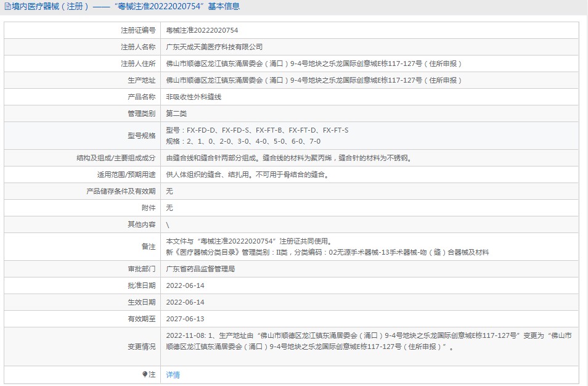Click the 适用范围/预期用途 label
The width and height of the screenshot is (588, 386).
[126, 175]
